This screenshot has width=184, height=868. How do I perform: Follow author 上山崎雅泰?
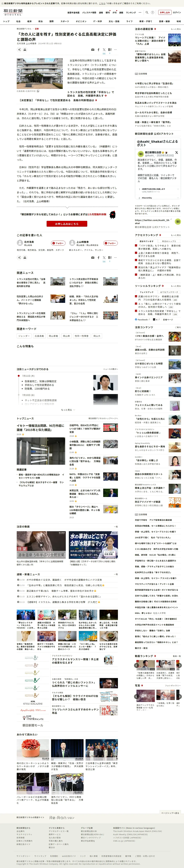point(110,243)
